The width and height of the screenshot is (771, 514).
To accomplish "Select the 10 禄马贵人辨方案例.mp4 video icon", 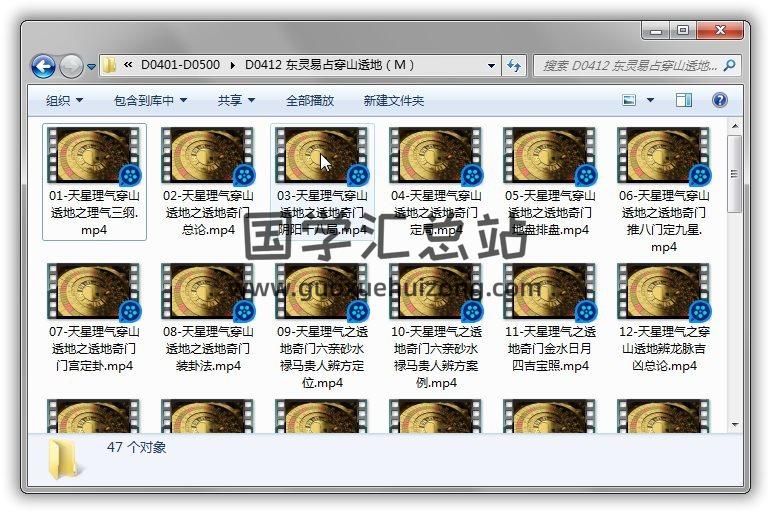I will [436, 292].
